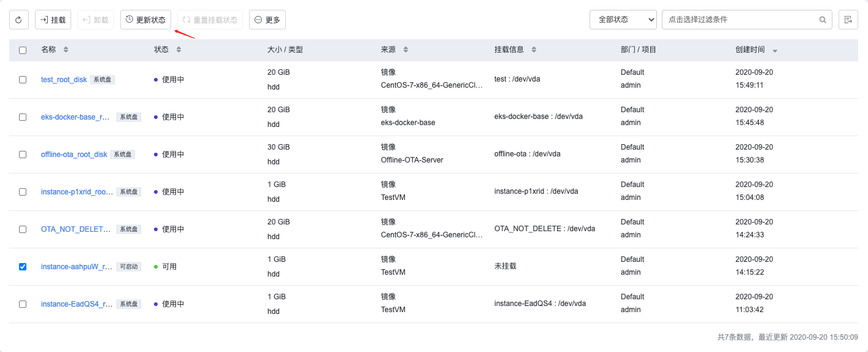Image resolution: width=868 pixels, height=352 pixels.
Task: Sort by status using the 状态 sort icon
Action: (x=179, y=50)
